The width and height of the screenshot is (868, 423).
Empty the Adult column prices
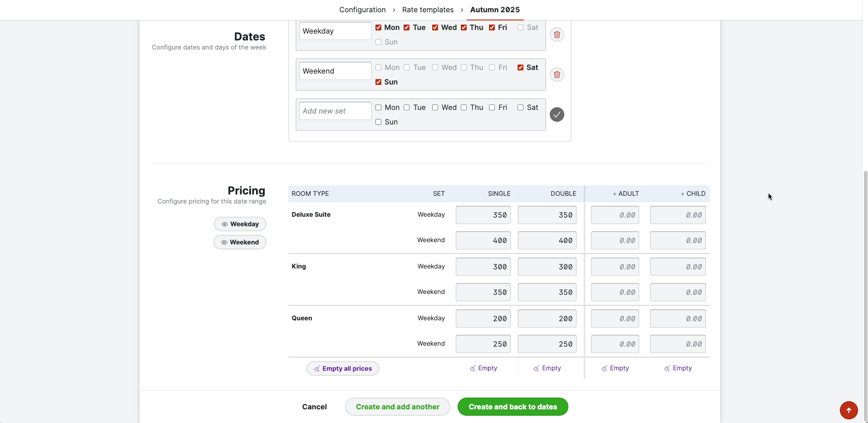pyautogui.click(x=615, y=368)
